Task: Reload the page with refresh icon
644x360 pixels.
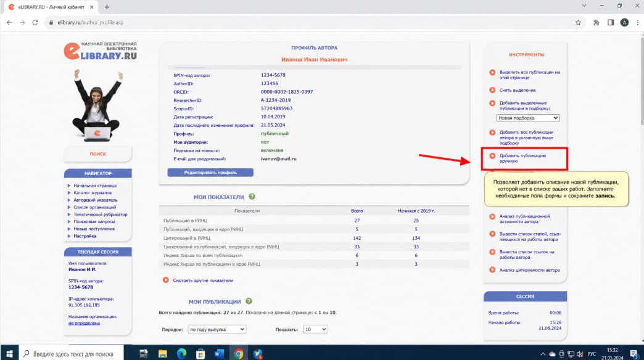Action: (35, 23)
